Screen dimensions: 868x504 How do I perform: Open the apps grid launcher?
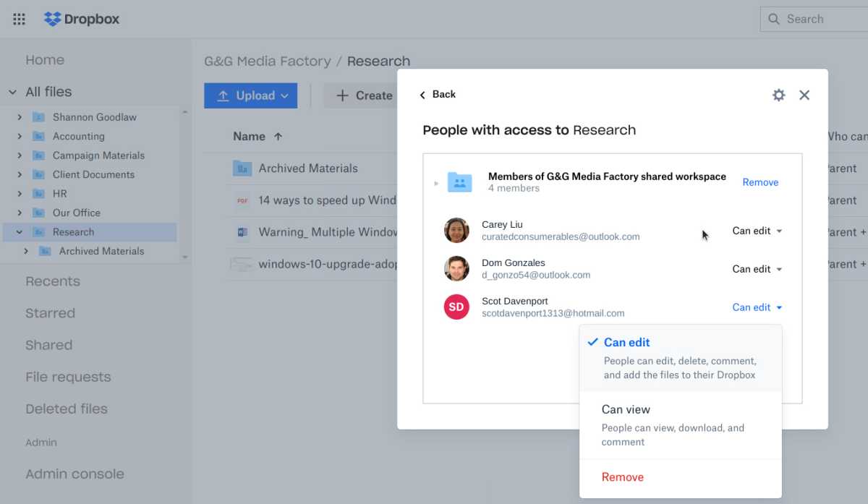(x=19, y=19)
